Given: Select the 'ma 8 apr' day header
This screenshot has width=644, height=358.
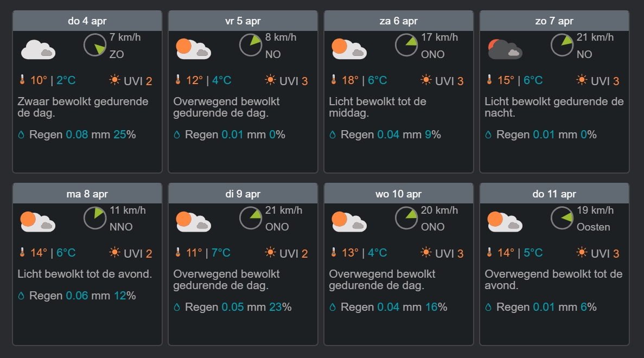Looking at the screenshot, I should click(87, 194).
